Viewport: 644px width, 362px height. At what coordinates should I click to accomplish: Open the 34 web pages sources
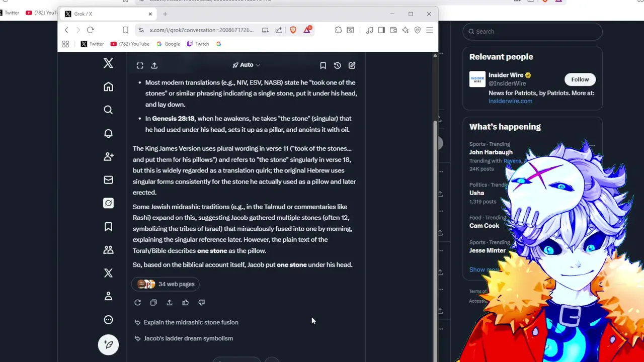coord(166,284)
